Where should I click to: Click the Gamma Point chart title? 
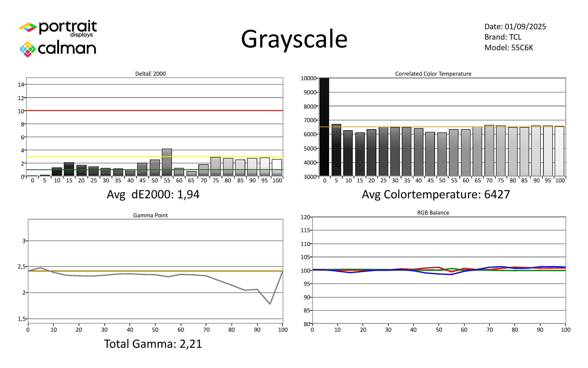(150, 215)
